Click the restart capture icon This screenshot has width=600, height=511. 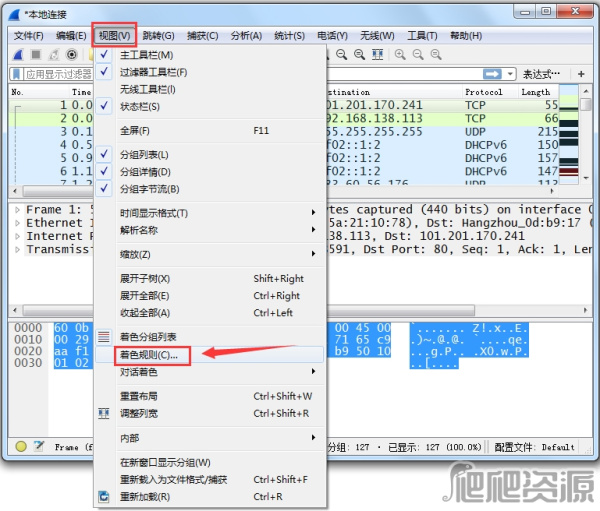coord(54,55)
